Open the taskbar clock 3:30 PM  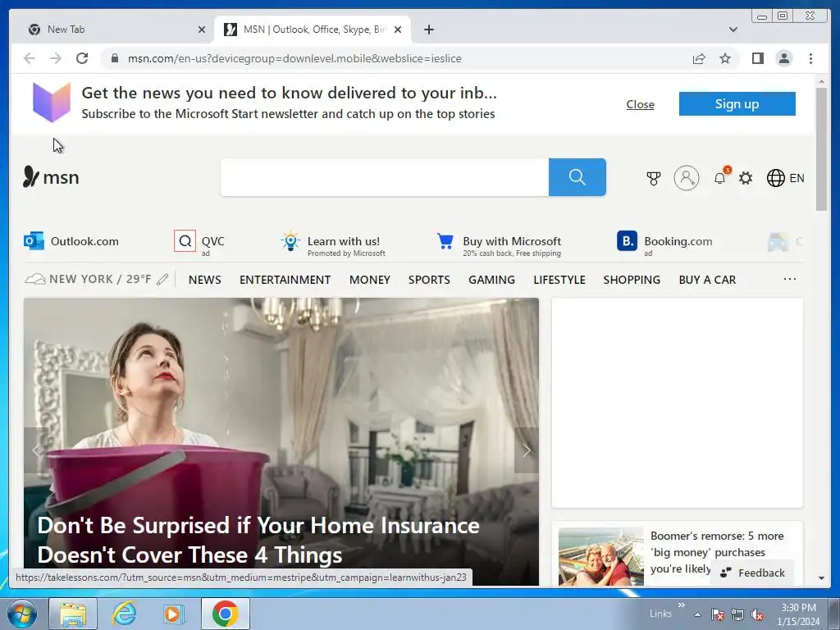[798, 614]
